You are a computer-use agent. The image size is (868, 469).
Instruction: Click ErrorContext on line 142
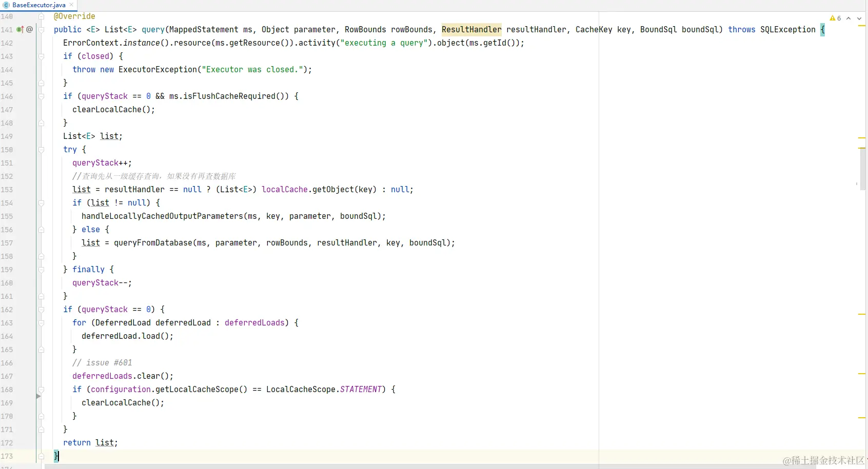(91, 43)
